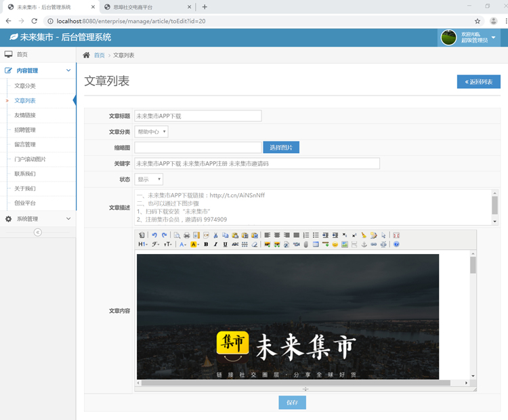The height and width of the screenshot is (420, 508).
Task: Click the undo icon in editor toolbar
Action: point(154,235)
